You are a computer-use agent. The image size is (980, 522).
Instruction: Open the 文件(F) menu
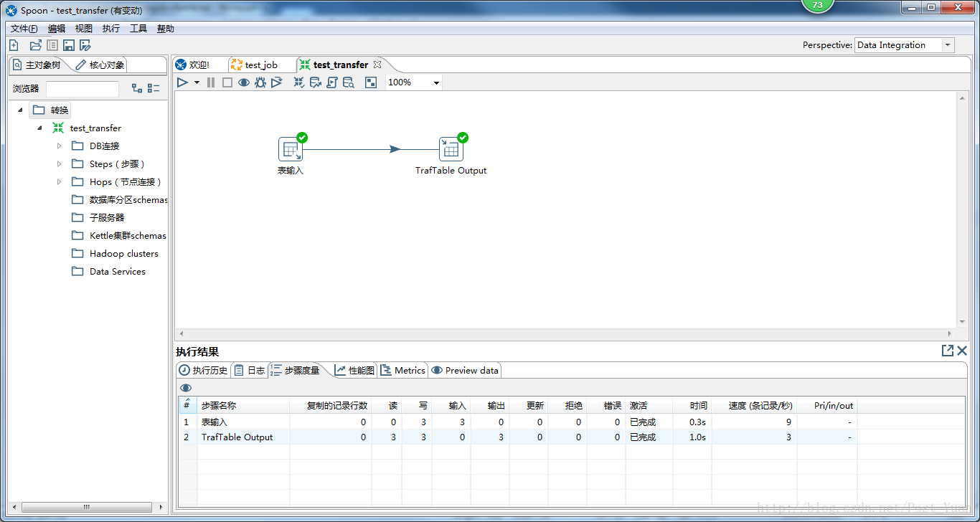click(x=24, y=29)
